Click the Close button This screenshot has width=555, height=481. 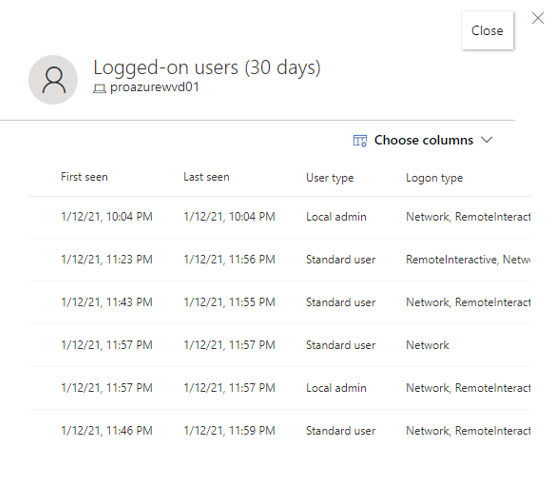(487, 30)
